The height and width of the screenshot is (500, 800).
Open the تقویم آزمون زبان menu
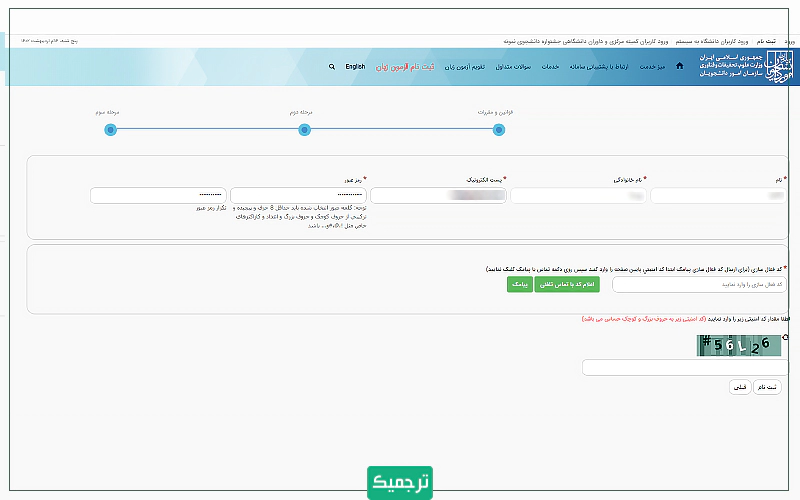[x=464, y=67]
